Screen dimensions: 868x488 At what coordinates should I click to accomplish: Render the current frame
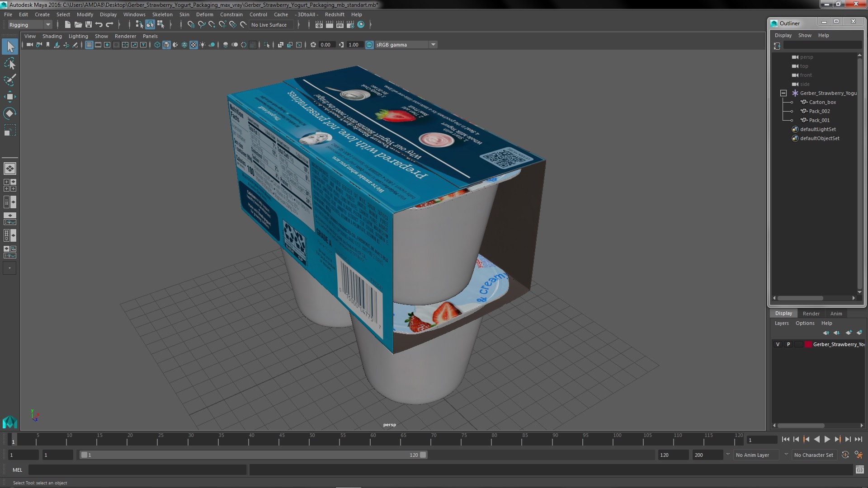(329, 25)
